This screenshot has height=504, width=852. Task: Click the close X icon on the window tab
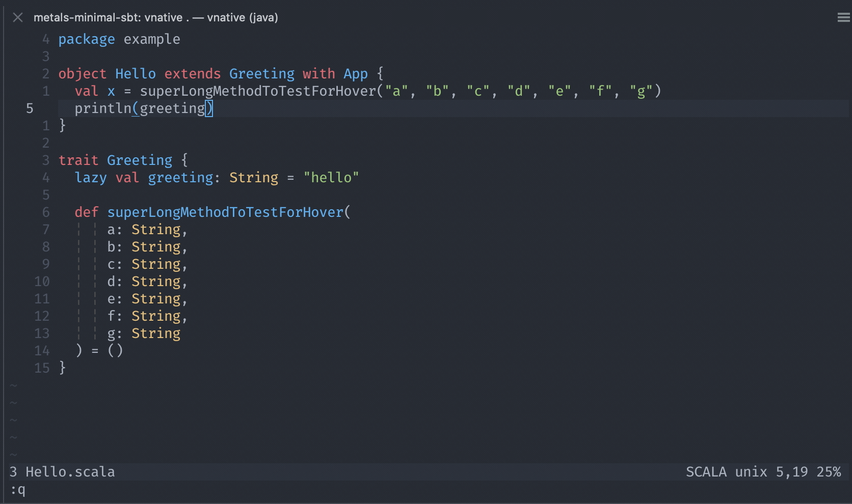(x=18, y=17)
